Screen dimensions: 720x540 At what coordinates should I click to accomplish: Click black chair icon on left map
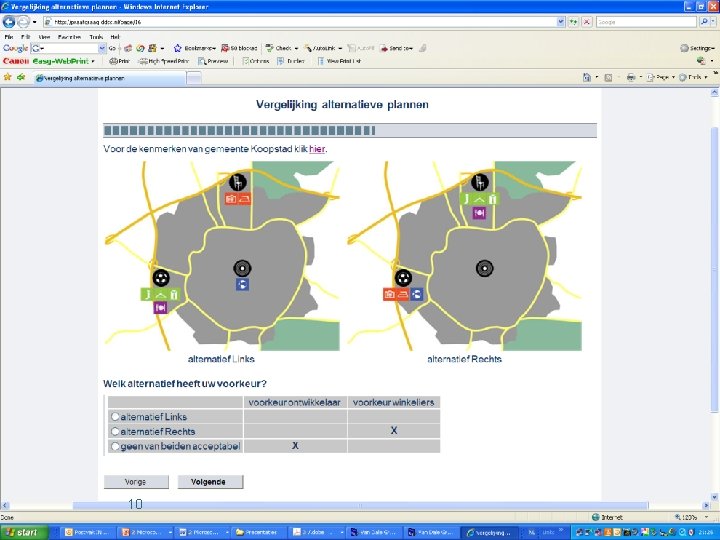(237, 182)
